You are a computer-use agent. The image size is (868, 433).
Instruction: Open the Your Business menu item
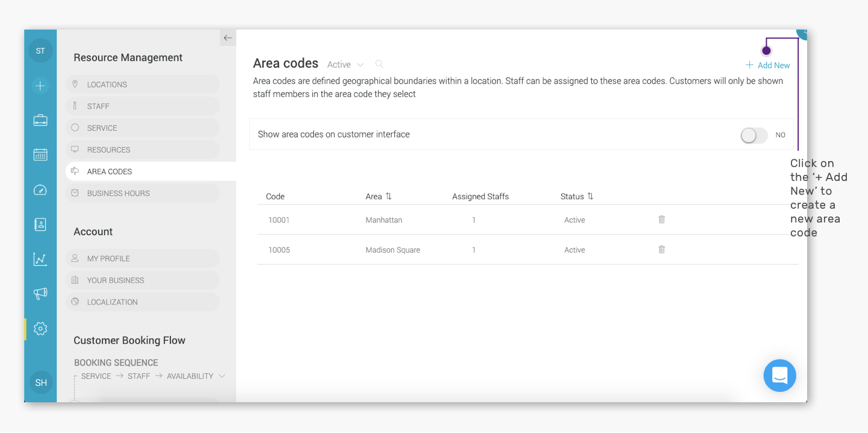point(142,280)
